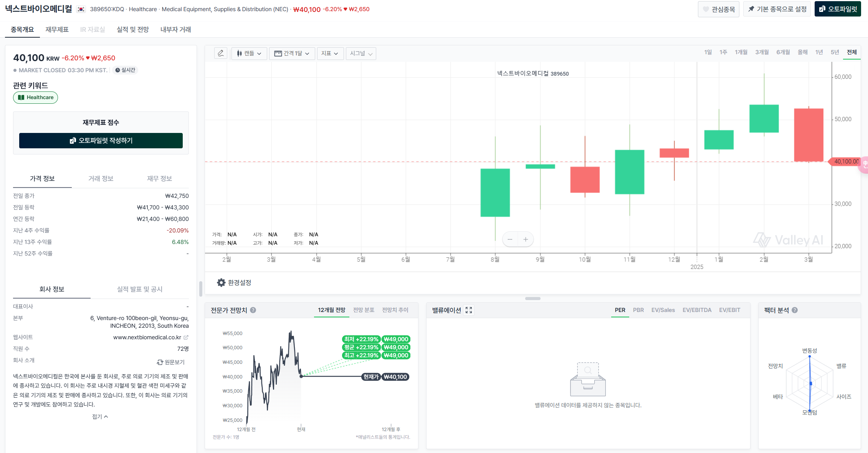Screen dimensions: 868x453
Task: Click the chart drawing pencil icon
Action: click(221, 53)
